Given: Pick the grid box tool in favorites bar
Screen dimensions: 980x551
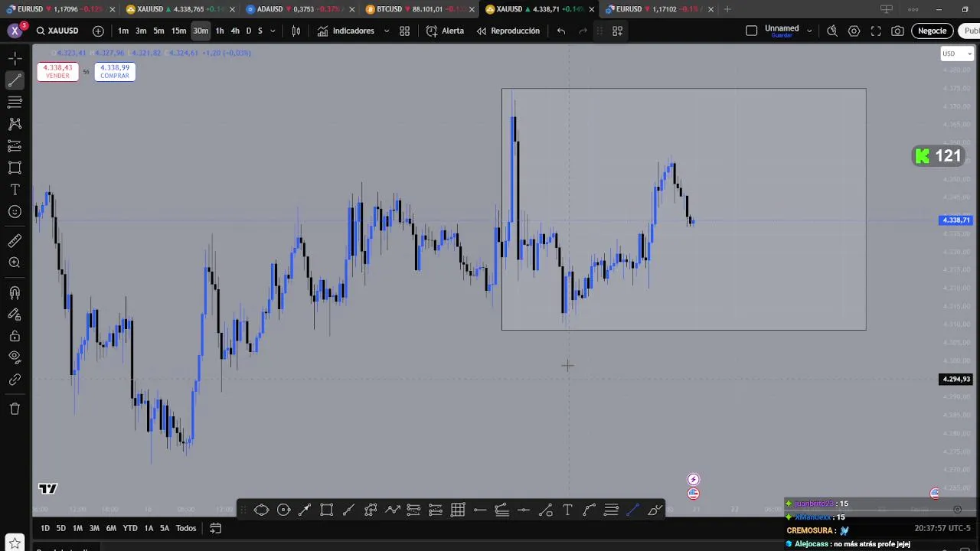Looking at the screenshot, I should click(458, 510).
